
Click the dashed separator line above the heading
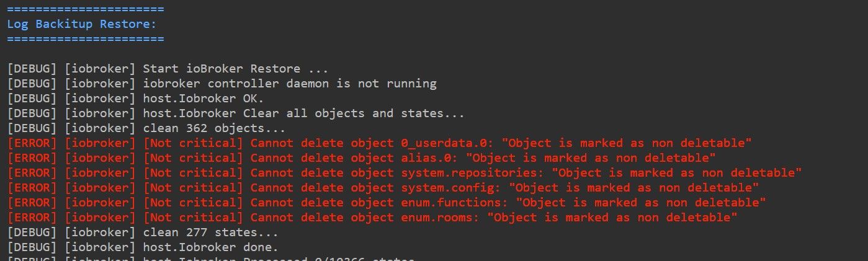[x=86, y=9]
